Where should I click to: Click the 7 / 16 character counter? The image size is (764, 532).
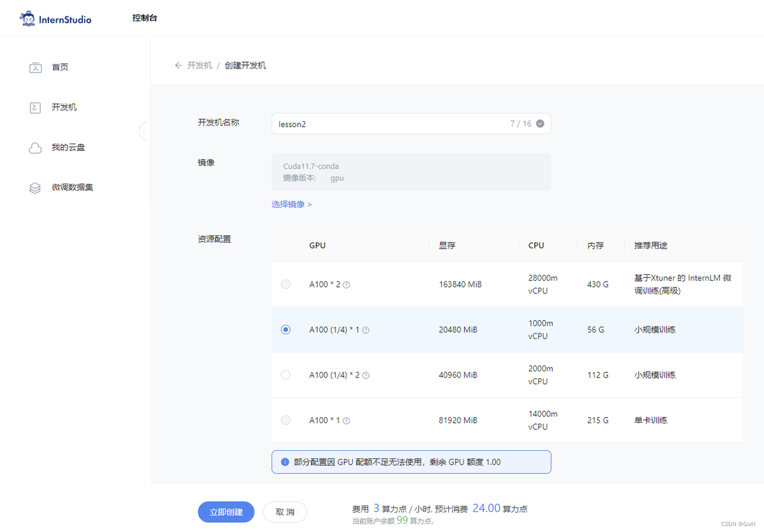click(x=520, y=123)
